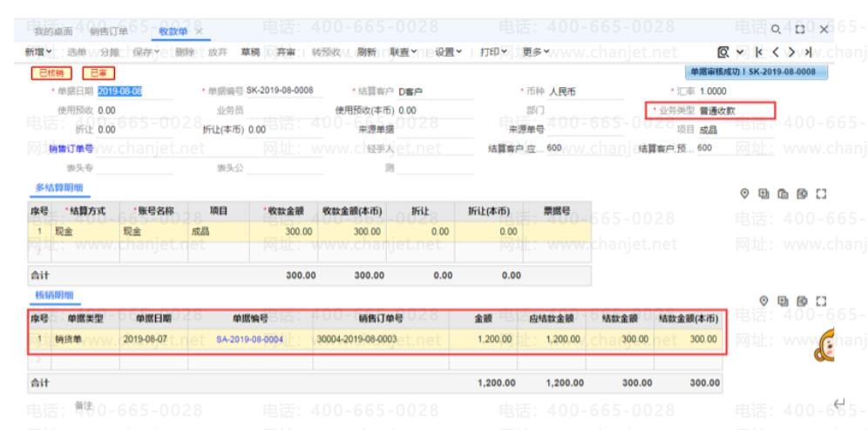This screenshot has height=430, width=868.
Task: Click add-row icon for 核销明细 table
Action: click(x=783, y=301)
